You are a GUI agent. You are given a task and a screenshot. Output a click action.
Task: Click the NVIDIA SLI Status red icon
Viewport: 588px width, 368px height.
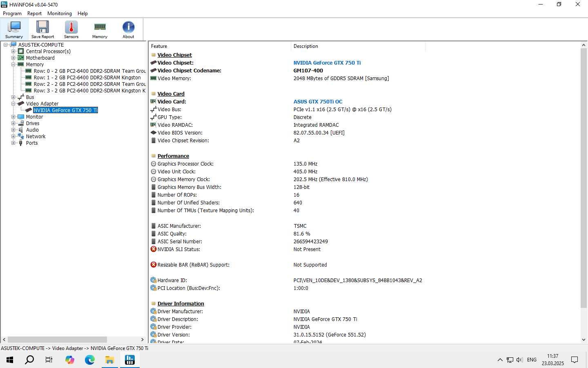pos(154,249)
